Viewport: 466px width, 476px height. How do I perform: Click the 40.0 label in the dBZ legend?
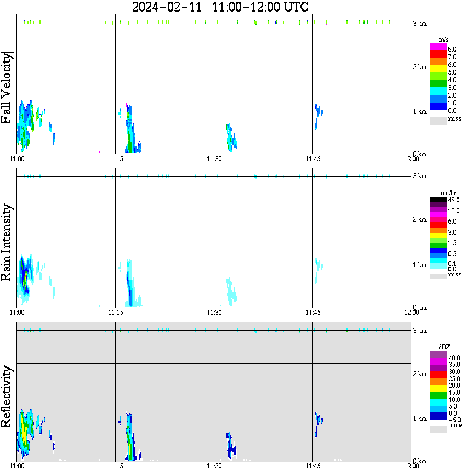[x=454, y=358]
